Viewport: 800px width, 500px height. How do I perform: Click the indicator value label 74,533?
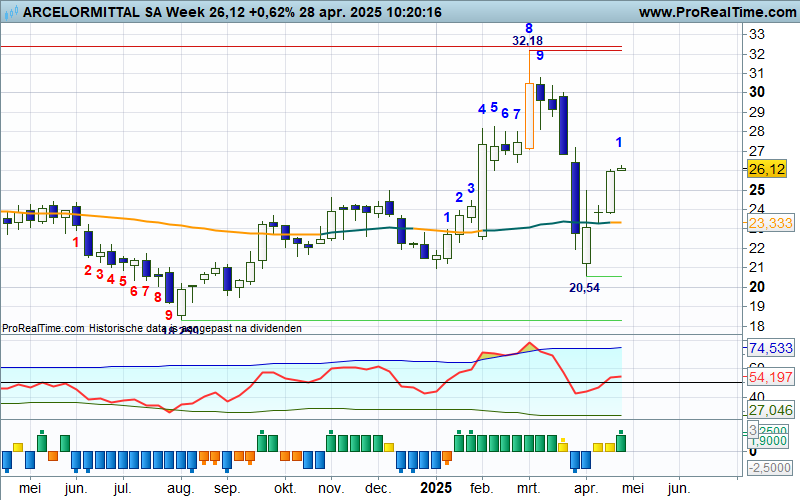770,348
